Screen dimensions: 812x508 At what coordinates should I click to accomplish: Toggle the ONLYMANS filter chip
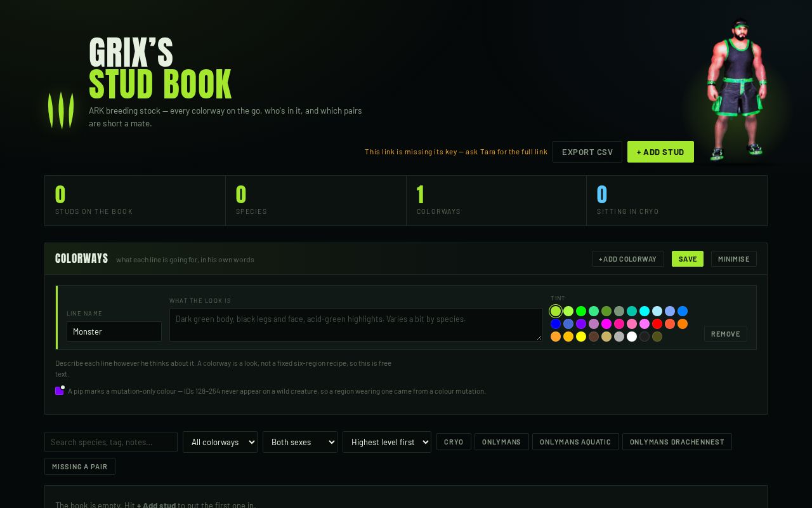(501, 442)
